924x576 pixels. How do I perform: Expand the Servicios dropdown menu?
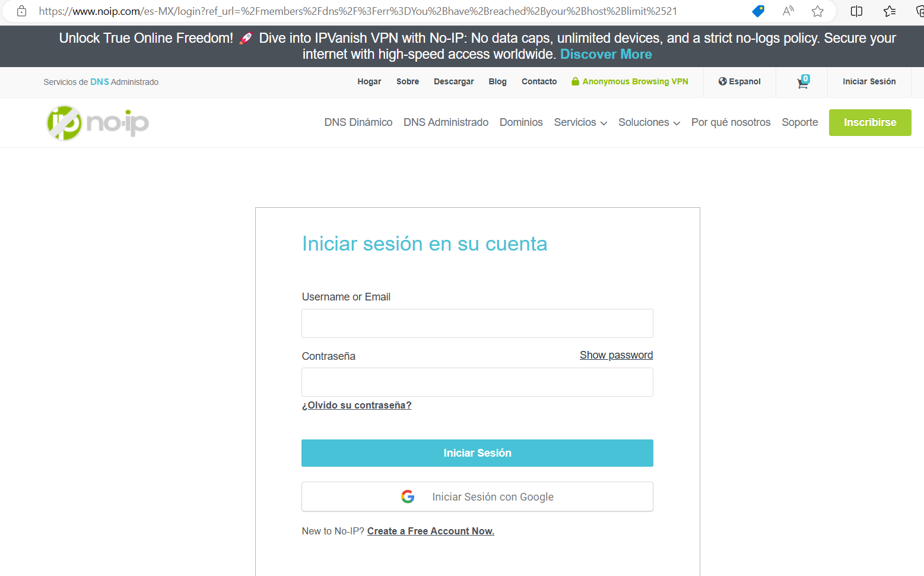(x=580, y=122)
